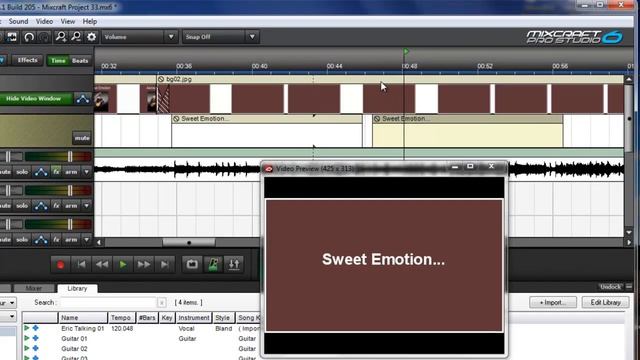Mute the track with the audio waveform
Screen dimensions: 640x360
[5, 172]
